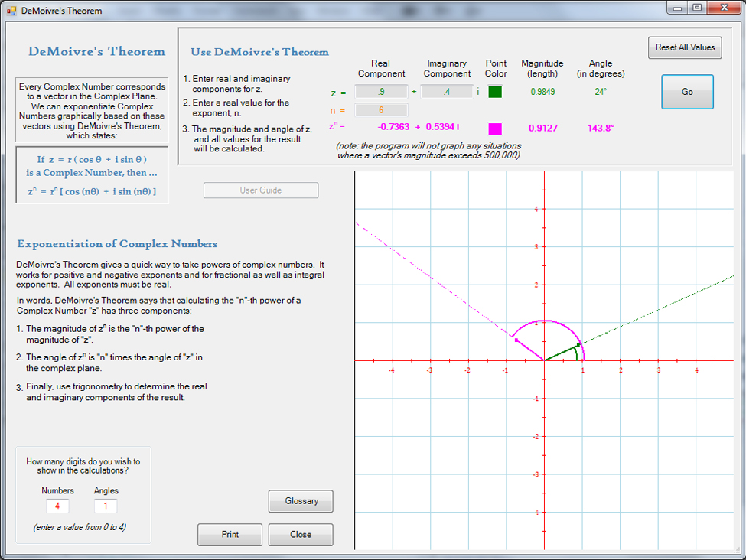Click the DeMoivre's Theorem title bar icon
This screenshot has width=746, height=560.
[11, 11]
